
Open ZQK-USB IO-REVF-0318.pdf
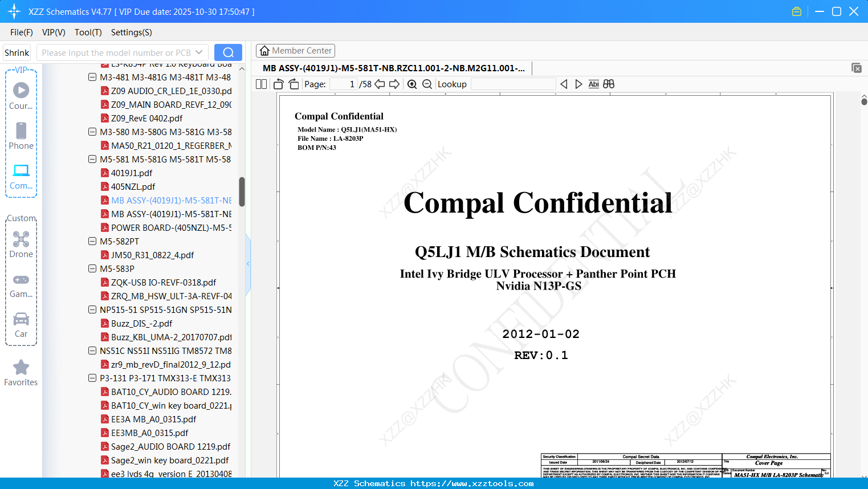click(164, 282)
